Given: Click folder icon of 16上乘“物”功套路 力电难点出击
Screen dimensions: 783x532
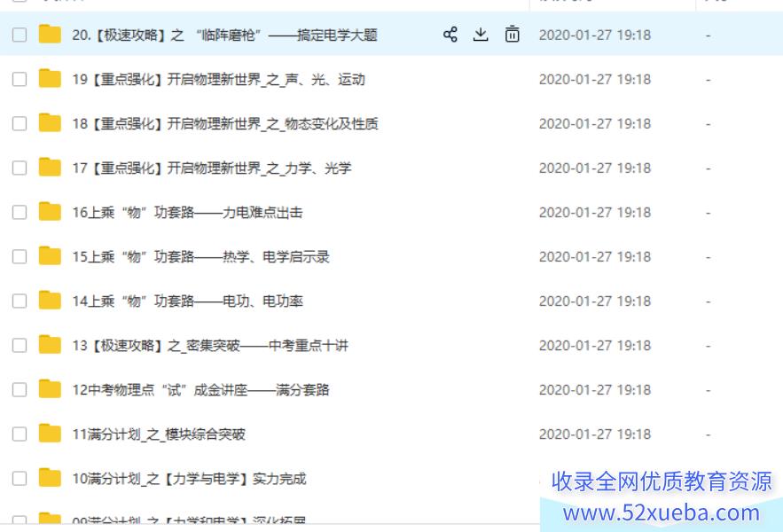Looking at the screenshot, I should click(x=50, y=212).
